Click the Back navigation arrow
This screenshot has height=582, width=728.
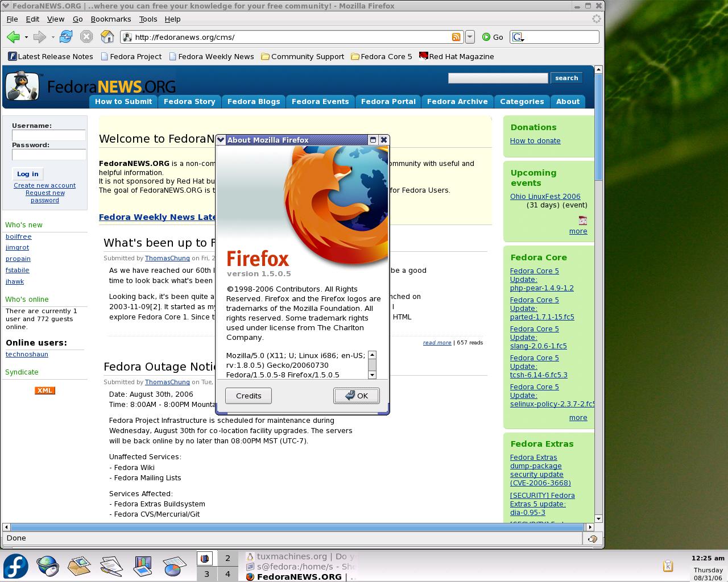click(13, 37)
